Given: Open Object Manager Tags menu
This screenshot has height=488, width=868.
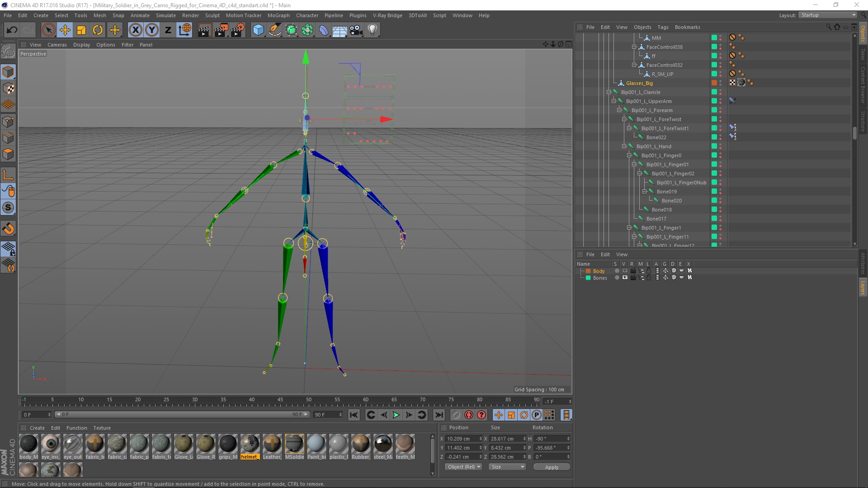Looking at the screenshot, I should [x=663, y=27].
